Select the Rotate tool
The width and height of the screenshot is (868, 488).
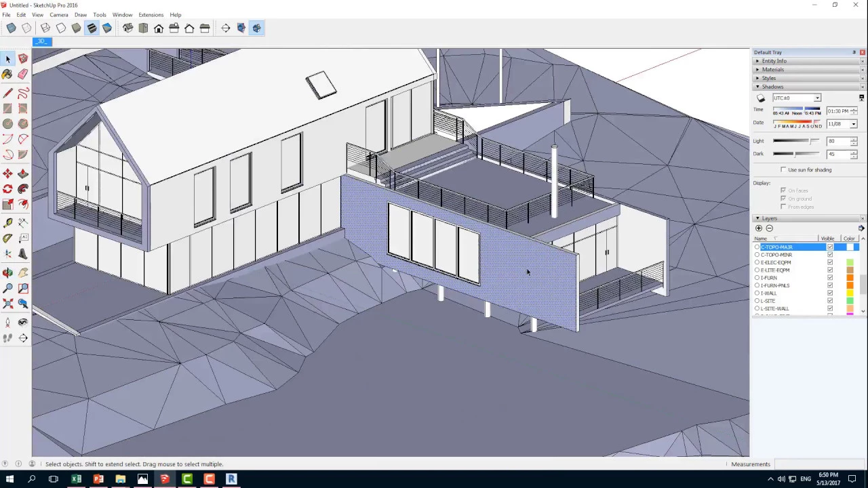(x=8, y=190)
